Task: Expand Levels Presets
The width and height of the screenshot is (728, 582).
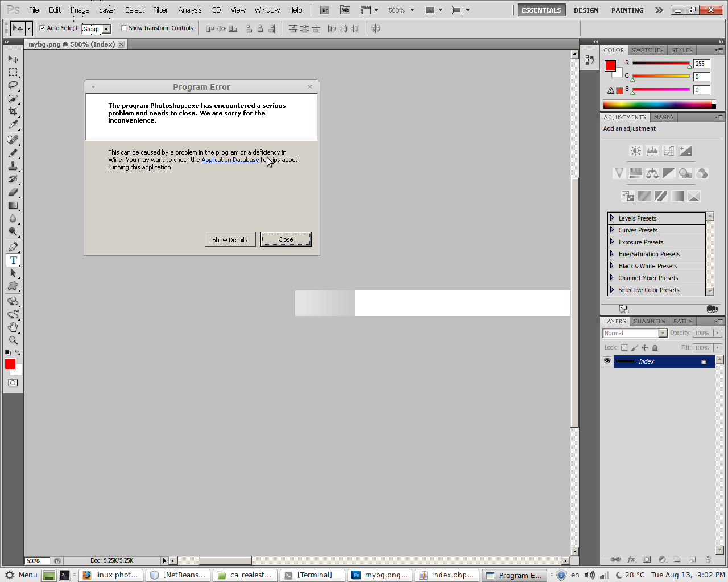Action: pos(612,218)
